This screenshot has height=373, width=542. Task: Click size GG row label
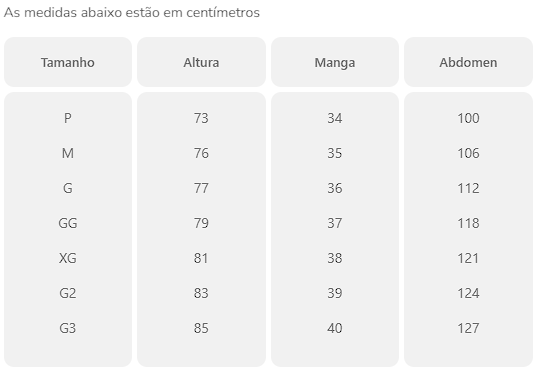click(68, 223)
